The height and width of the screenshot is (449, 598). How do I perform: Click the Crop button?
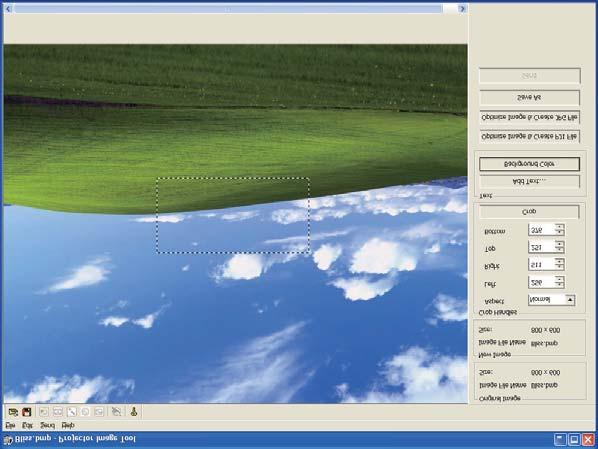[529, 211]
